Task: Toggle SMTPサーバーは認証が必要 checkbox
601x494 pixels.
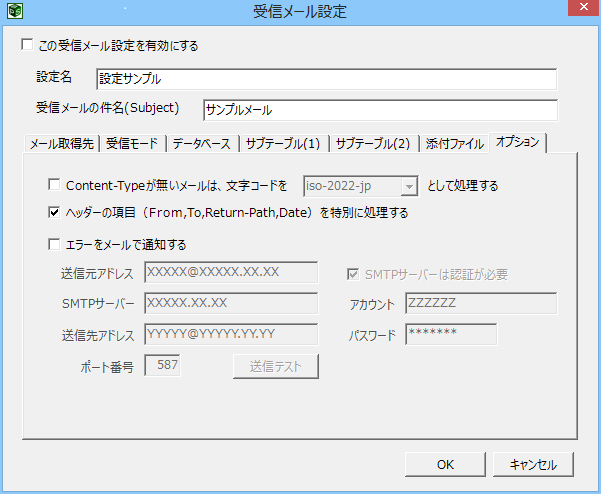Action: pos(353,274)
